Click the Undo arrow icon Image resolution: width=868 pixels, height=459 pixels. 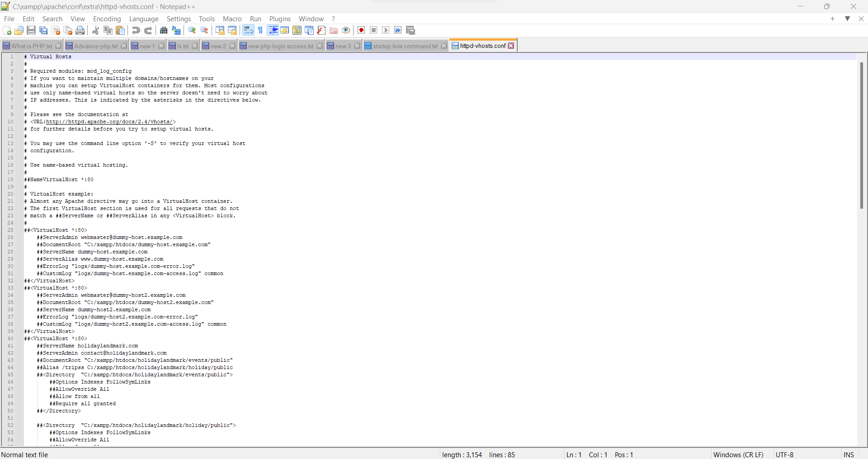(x=136, y=30)
